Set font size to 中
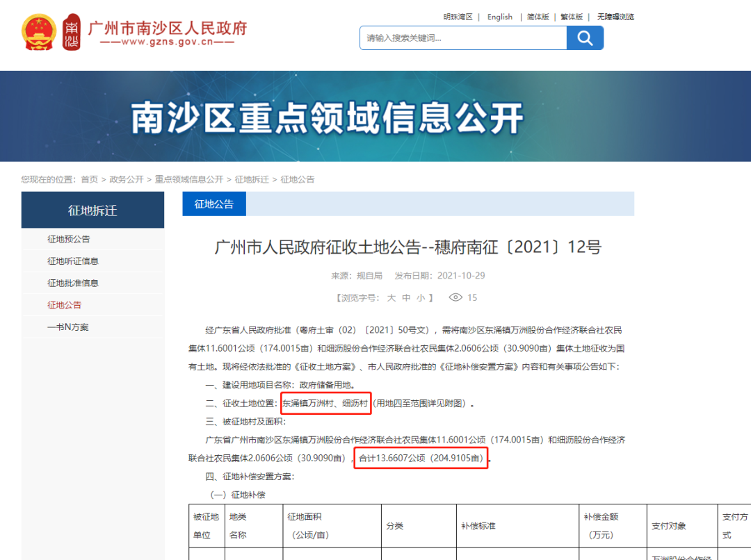The height and width of the screenshot is (560, 751). pos(406,297)
